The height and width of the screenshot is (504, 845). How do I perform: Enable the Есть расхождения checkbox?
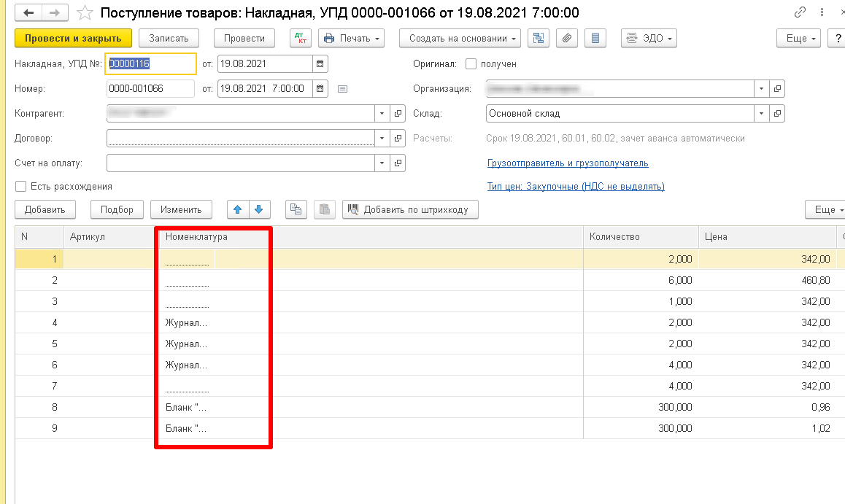click(x=21, y=186)
